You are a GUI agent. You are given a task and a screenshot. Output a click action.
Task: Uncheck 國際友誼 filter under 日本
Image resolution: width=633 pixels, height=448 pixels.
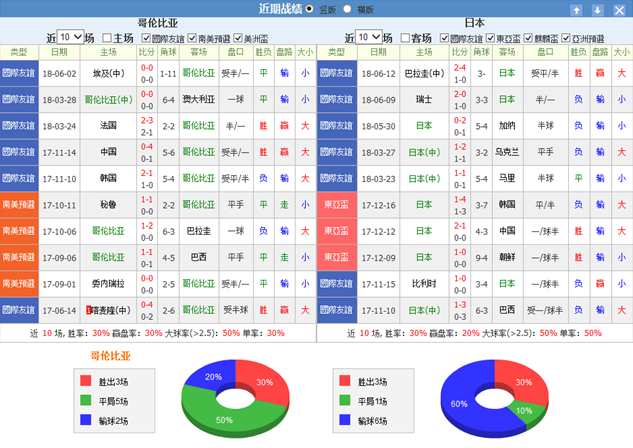444,38
